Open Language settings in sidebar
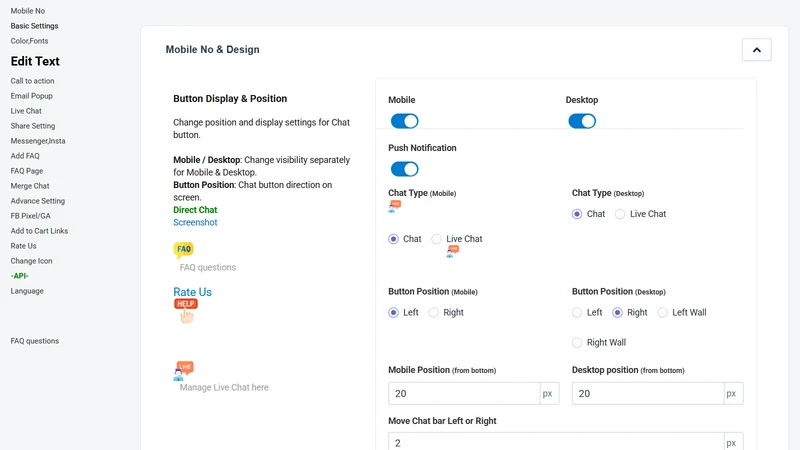The width and height of the screenshot is (800, 450). click(27, 291)
